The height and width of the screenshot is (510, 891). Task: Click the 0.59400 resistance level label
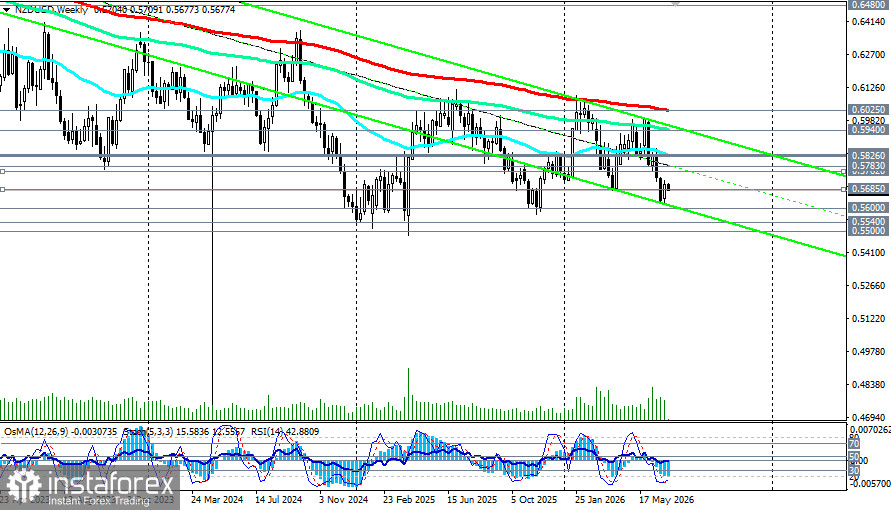869,129
